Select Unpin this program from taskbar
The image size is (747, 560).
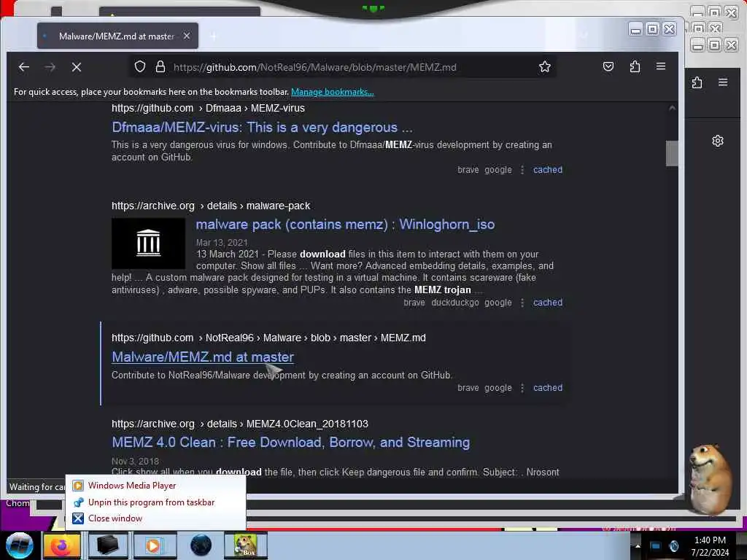155,502
